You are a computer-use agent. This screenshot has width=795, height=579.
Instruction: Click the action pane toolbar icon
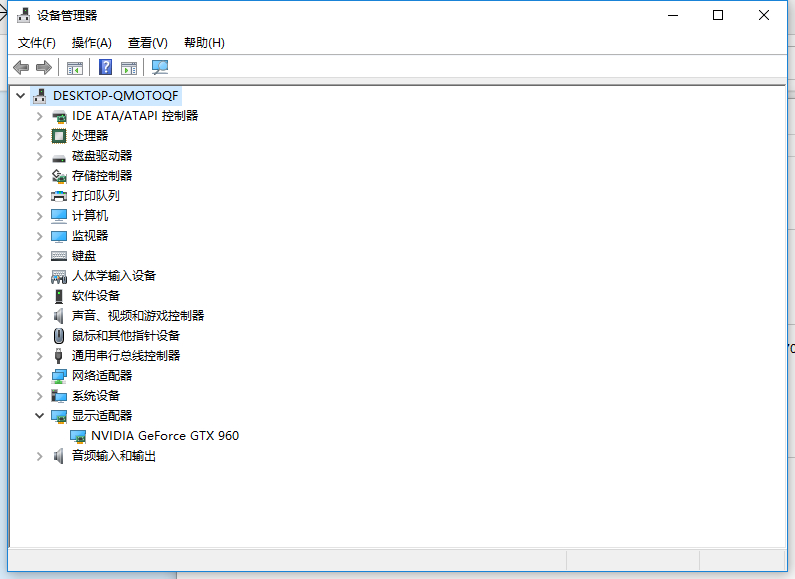pyautogui.click(x=129, y=67)
